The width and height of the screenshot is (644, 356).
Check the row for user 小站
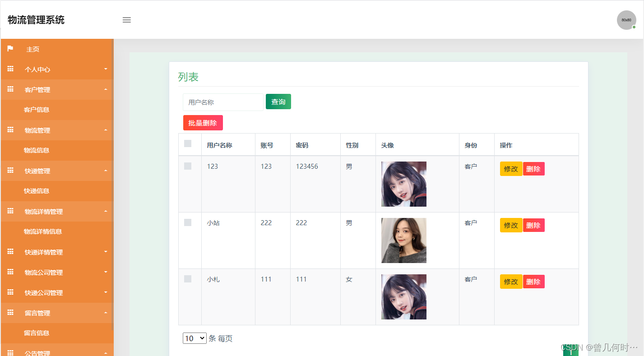[188, 222]
